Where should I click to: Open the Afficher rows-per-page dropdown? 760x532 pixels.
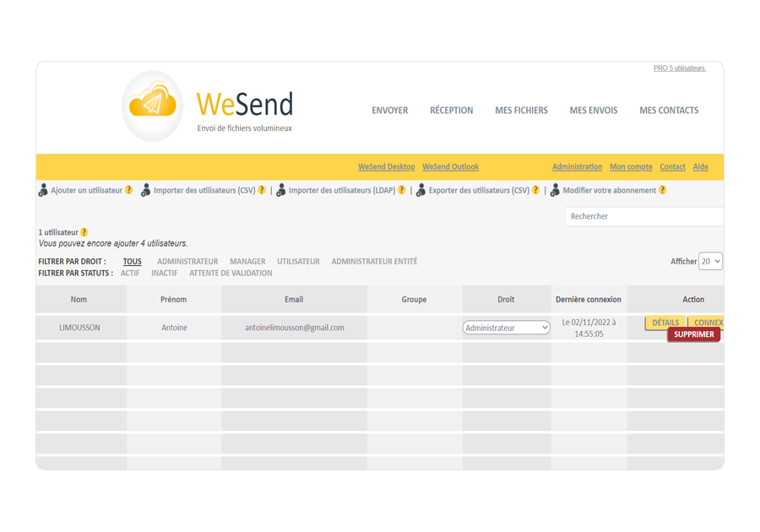(x=710, y=261)
